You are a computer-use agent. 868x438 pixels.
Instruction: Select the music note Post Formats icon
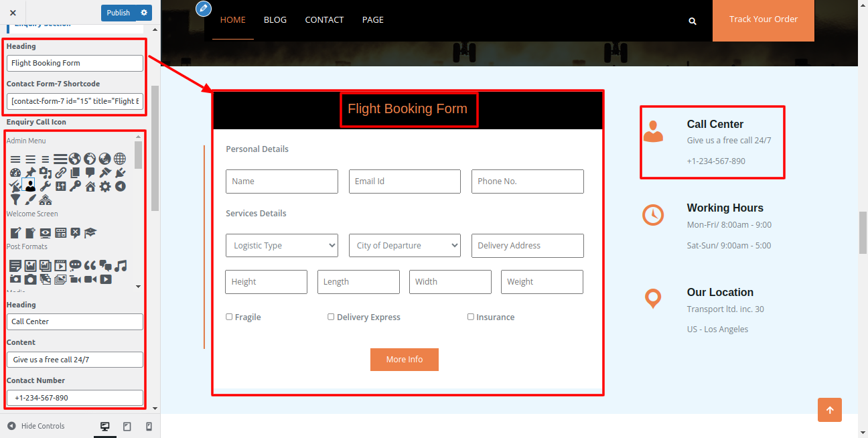121,265
